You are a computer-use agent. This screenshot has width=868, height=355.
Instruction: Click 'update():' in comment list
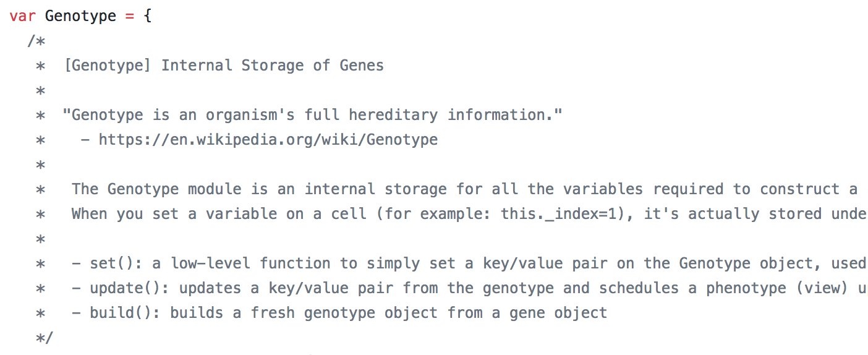point(129,288)
